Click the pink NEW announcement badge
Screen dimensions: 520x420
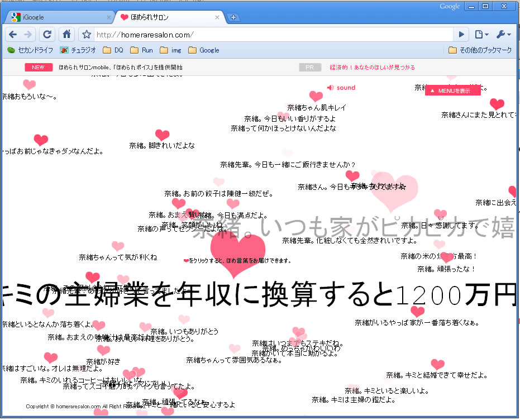coord(38,67)
